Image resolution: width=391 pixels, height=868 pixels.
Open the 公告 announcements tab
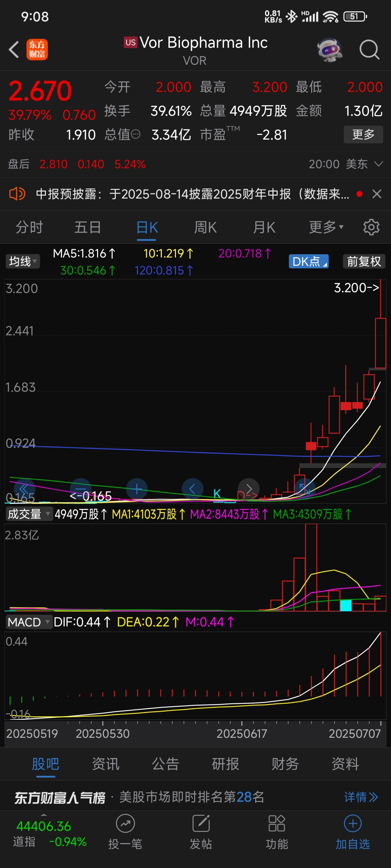pyautogui.click(x=165, y=764)
